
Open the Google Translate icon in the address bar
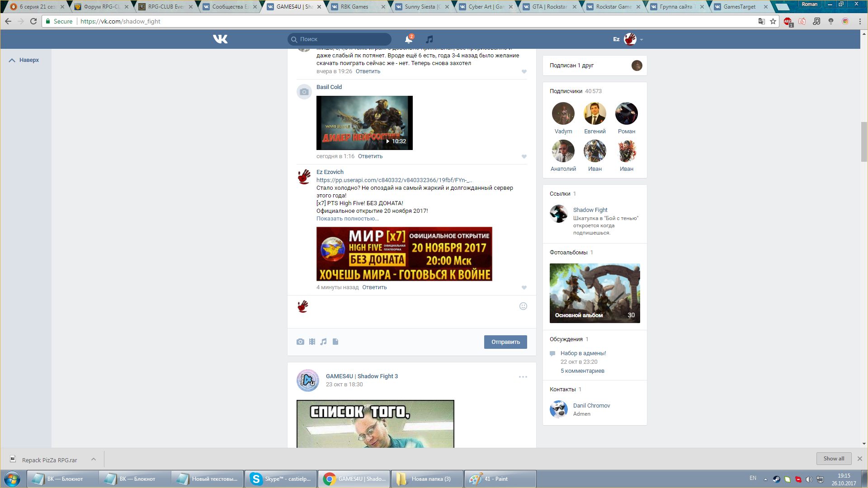[762, 21]
